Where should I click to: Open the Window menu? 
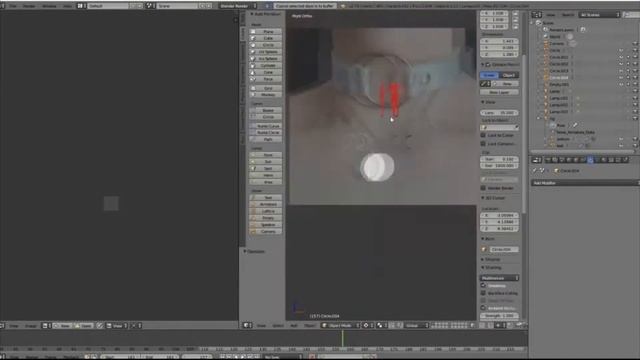pos(49,6)
